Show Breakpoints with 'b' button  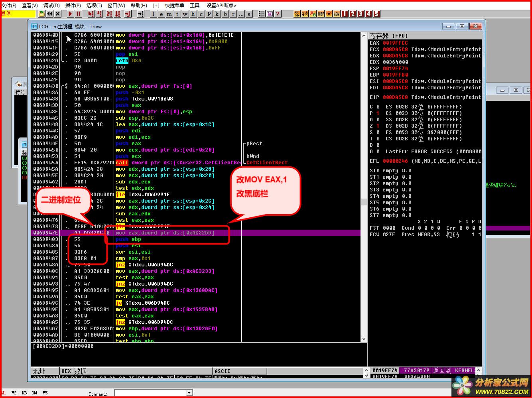(225, 14)
